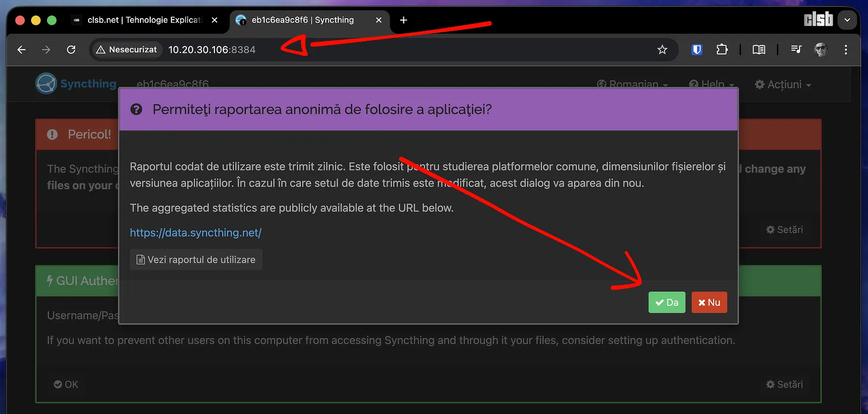The image size is (868, 414).
Task: Click Vezi raportul de utilizare button
Action: click(x=196, y=260)
